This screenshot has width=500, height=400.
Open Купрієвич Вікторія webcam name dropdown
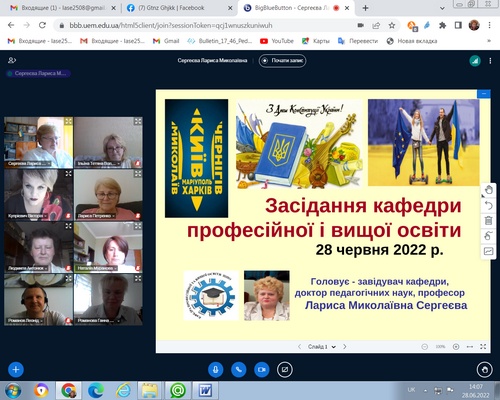point(27,216)
